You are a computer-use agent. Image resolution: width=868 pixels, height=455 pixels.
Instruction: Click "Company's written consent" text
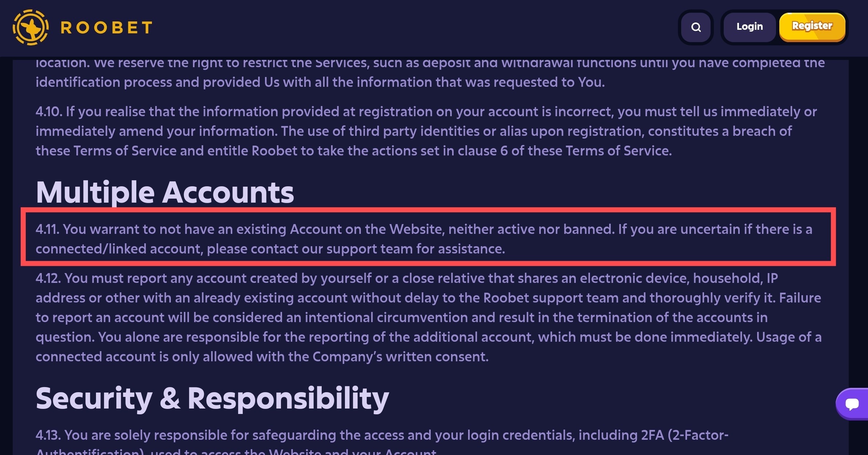pyautogui.click(x=400, y=357)
